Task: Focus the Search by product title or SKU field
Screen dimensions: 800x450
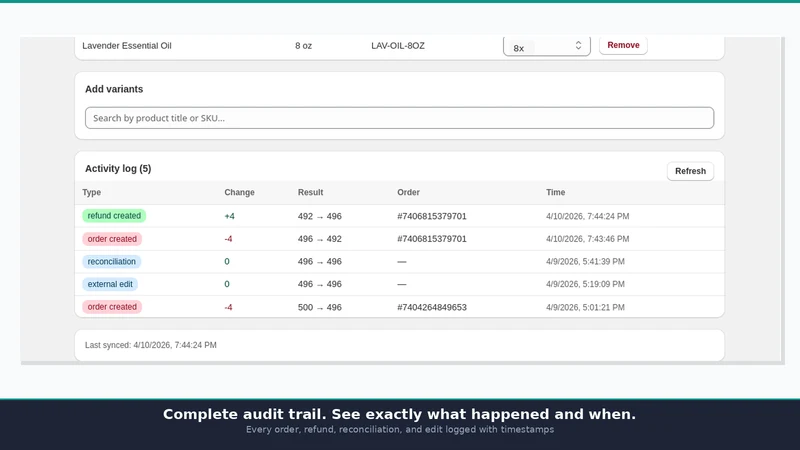Action: 399,118
